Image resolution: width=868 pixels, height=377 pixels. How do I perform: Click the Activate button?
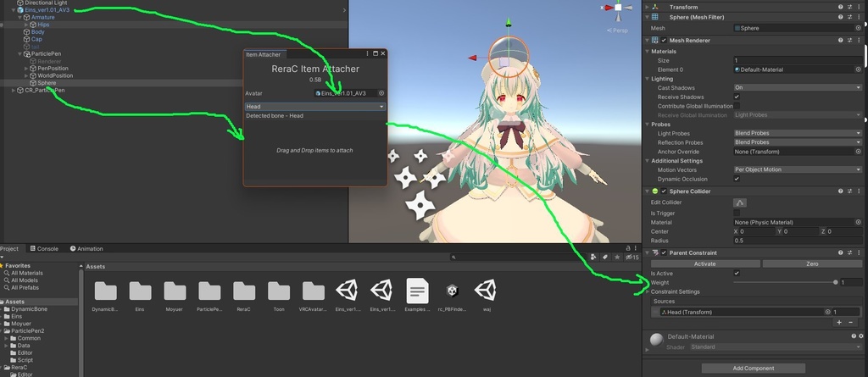click(x=704, y=263)
